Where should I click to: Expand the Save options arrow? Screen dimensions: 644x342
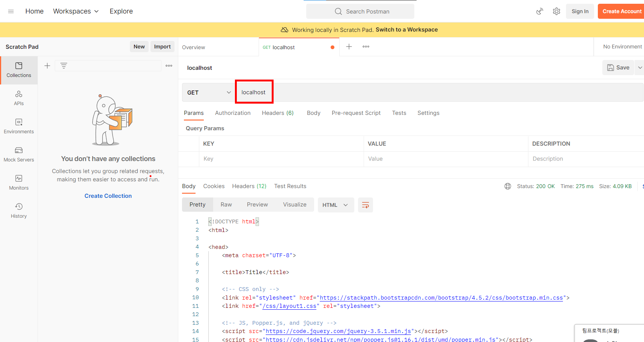coord(640,68)
